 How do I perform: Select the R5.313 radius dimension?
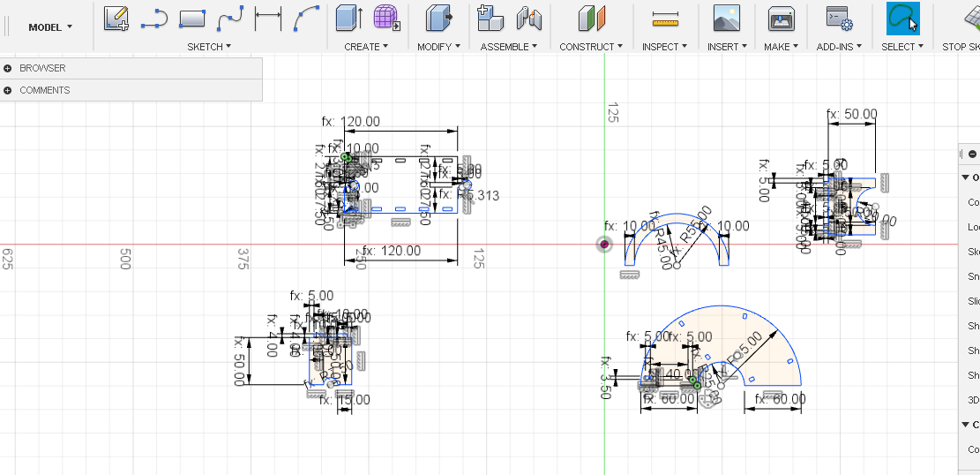pos(468,195)
